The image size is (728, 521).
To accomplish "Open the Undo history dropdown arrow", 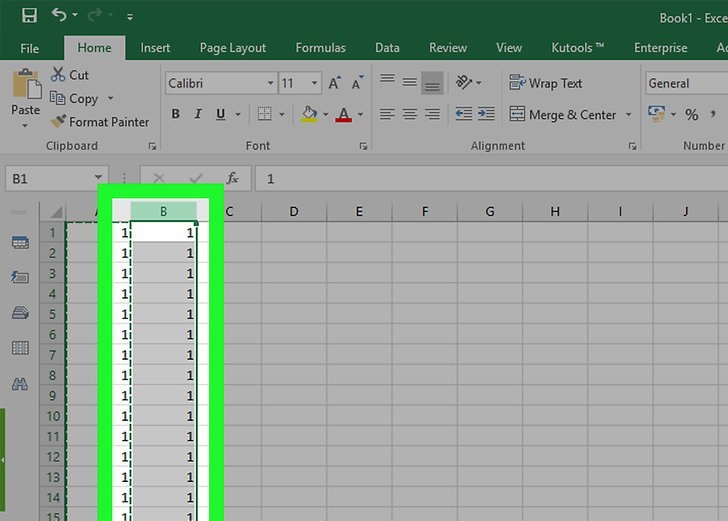I will pos(75,15).
